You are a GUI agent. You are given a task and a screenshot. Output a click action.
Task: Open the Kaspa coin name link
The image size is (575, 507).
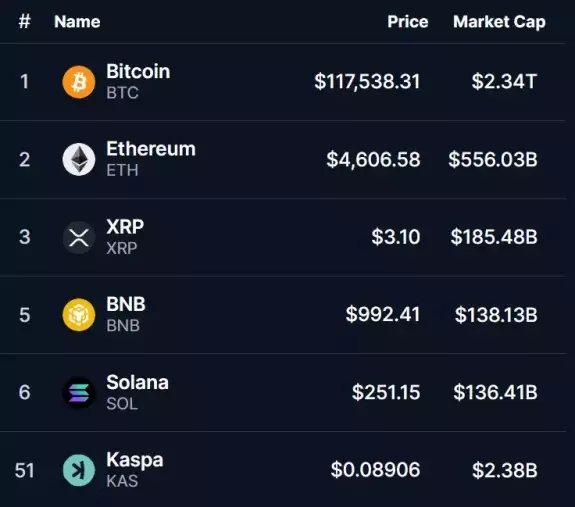click(135, 461)
